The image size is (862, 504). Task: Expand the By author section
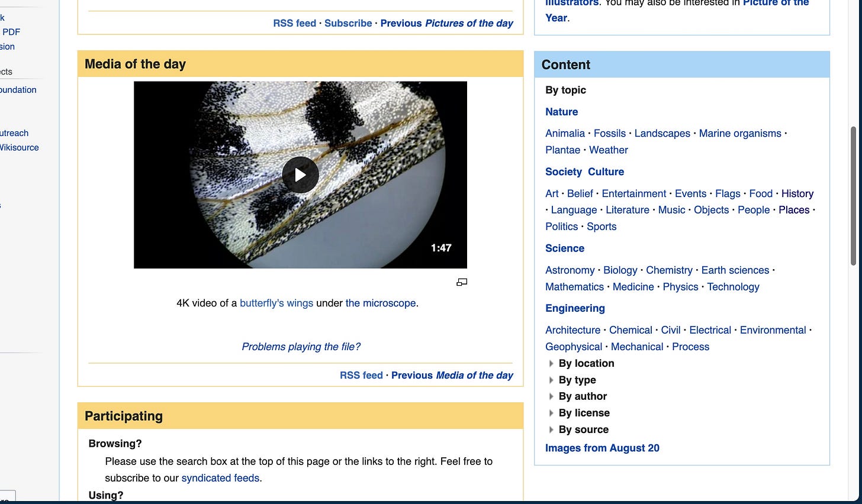577,396
